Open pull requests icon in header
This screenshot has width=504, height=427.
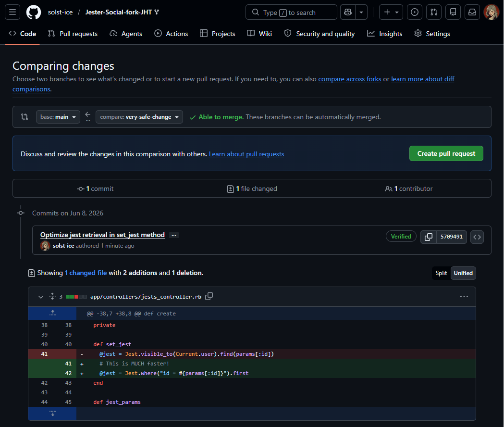point(434,12)
